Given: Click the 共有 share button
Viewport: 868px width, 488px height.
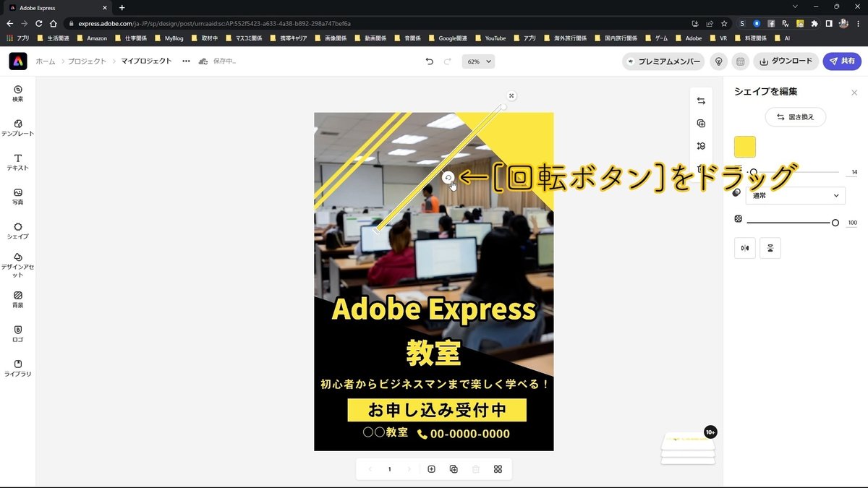Looking at the screenshot, I should click(842, 61).
